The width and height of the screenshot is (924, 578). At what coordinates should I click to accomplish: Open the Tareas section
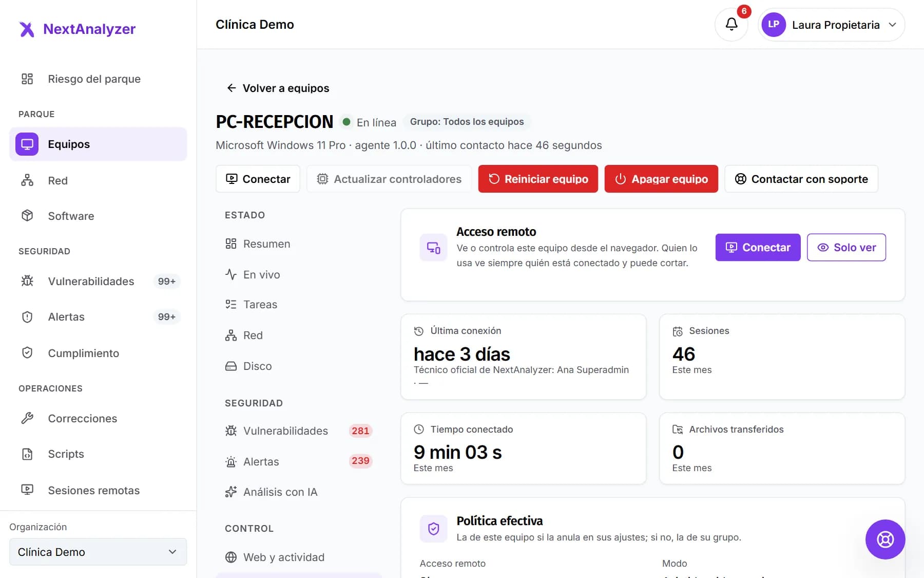pyautogui.click(x=299, y=305)
